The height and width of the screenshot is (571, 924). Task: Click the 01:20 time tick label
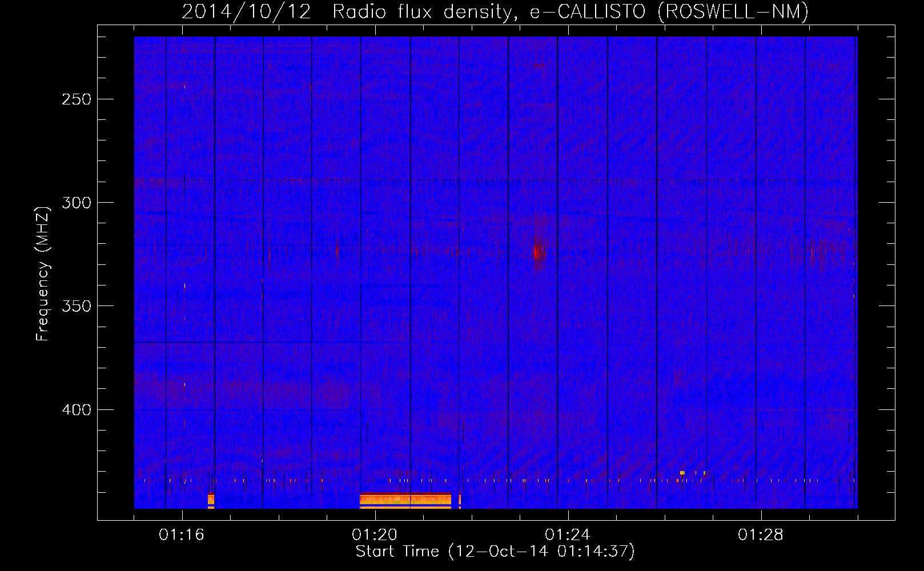tap(375, 534)
